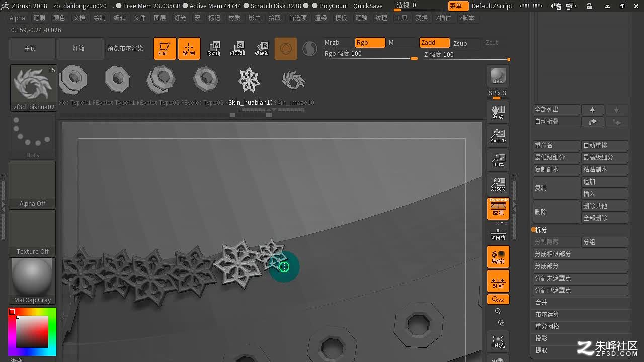Expand the Boolean (布尔运算) section
This screenshot has width=644, height=362.
[x=547, y=314]
